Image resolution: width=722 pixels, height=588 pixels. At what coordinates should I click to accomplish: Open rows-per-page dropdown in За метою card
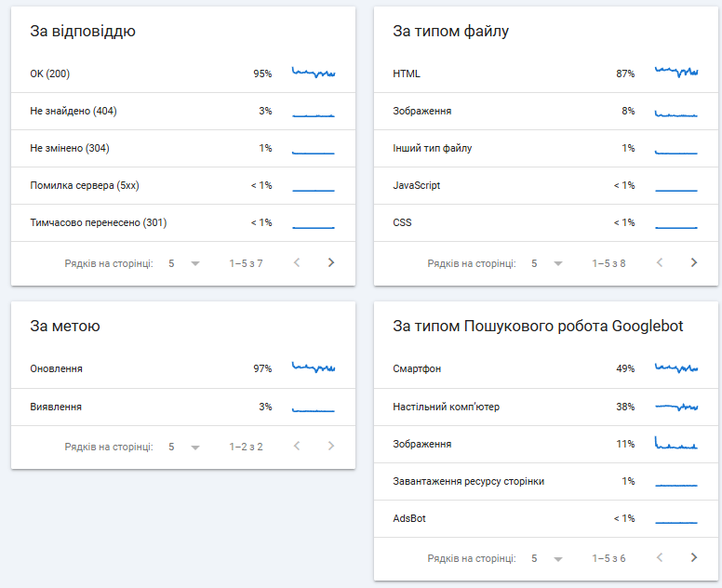coord(184,447)
